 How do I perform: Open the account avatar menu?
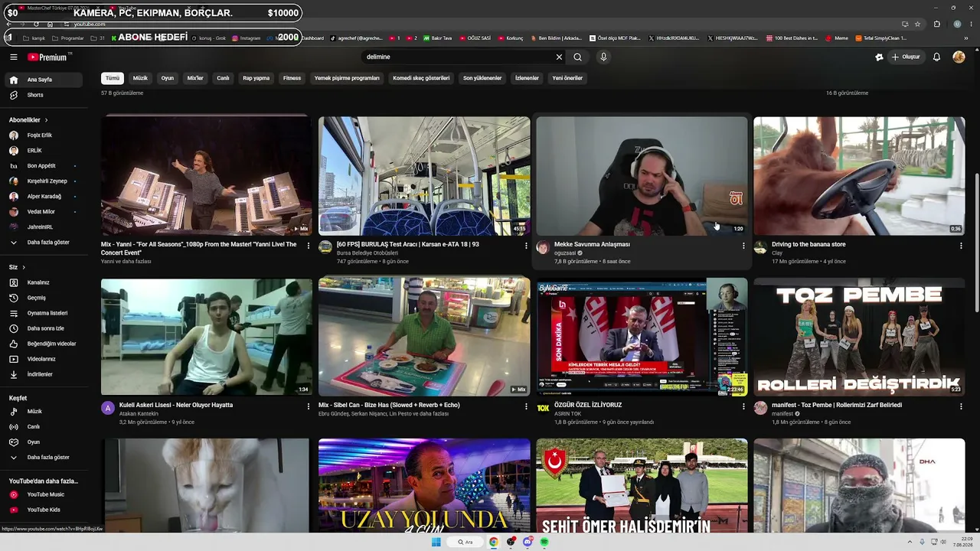click(959, 57)
